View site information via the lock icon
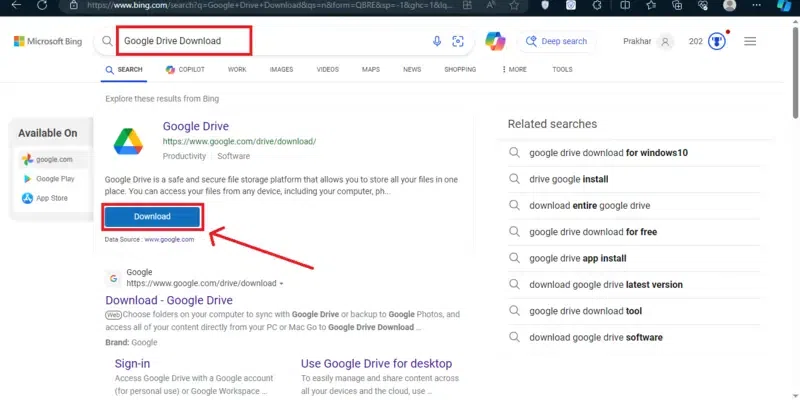 [x=74, y=5]
